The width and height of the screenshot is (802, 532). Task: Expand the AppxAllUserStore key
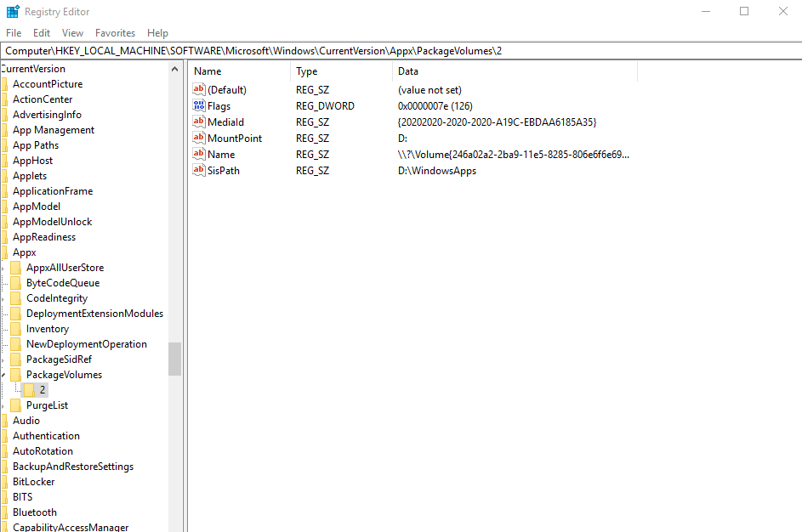tap(3, 268)
